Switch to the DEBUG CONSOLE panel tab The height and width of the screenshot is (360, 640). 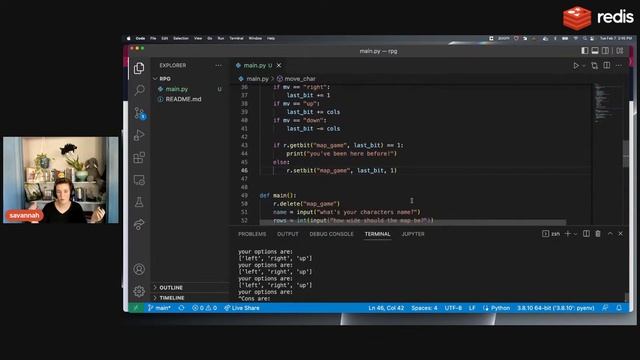331,234
